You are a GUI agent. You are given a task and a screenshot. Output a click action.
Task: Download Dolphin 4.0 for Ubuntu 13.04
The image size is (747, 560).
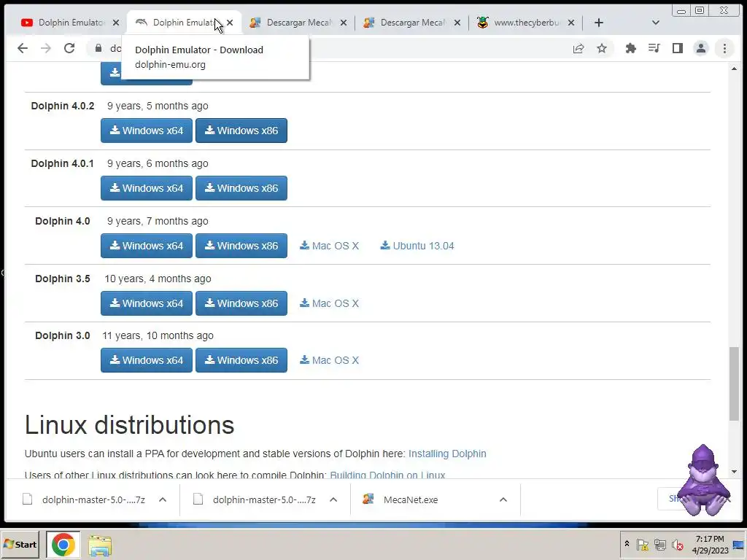(x=417, y=246)
